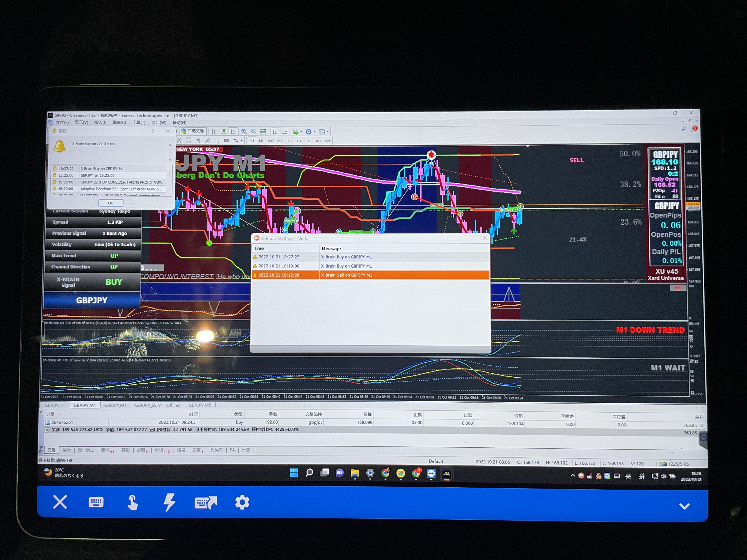Click the tile windows grid icon
The height and width of the screenshot is (560, 747).
263,132
